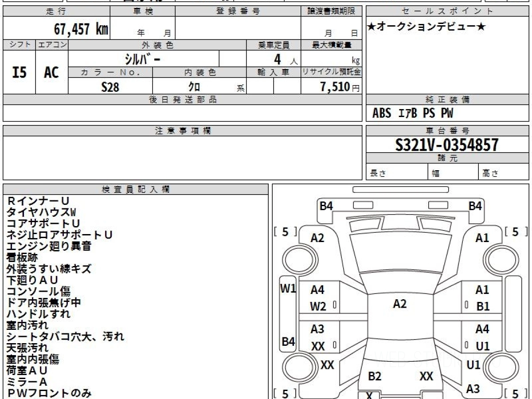Select the note 看板跡
The height and width of the screenshot is (399, 532).
[x=22, y=257]
